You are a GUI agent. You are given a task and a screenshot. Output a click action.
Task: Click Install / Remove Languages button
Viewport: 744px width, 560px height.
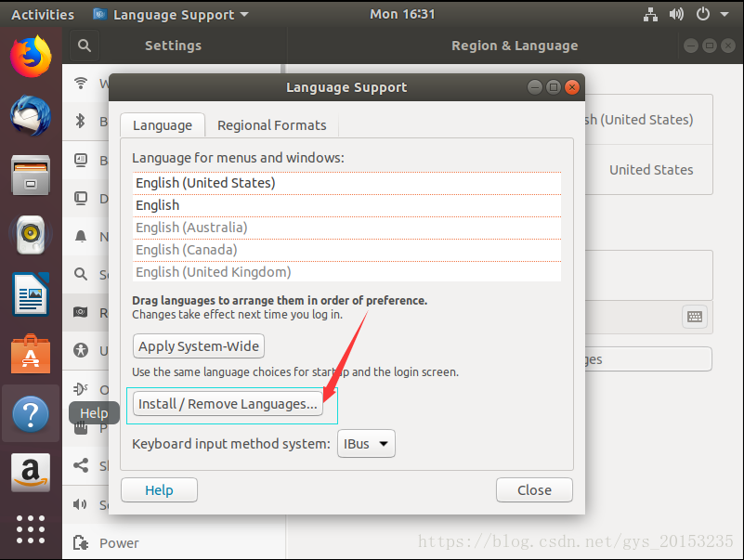[228, 404]
